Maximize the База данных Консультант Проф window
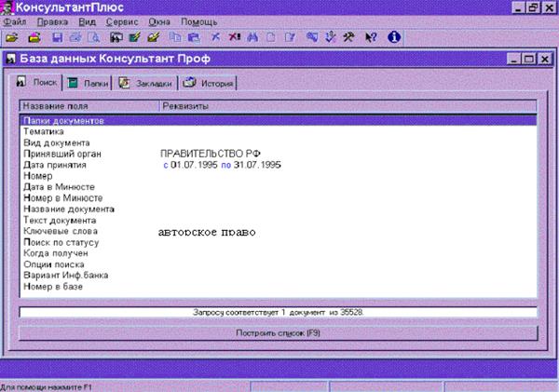 coord(528,59)
